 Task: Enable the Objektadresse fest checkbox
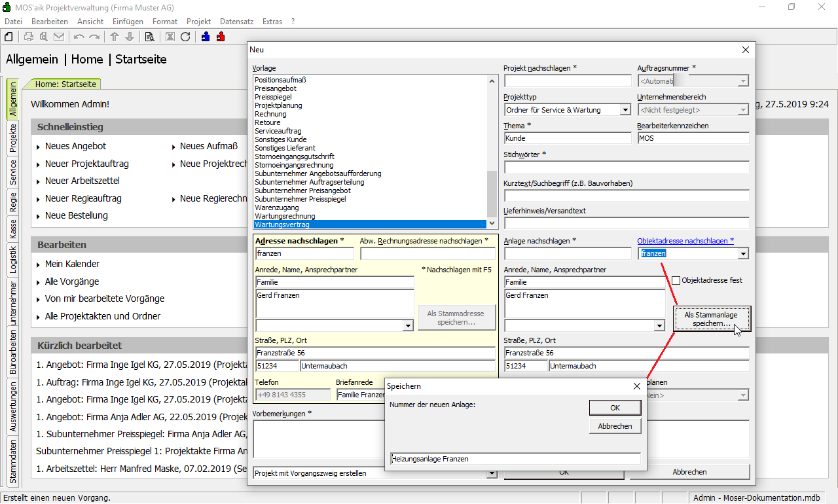pyautogui.click(x=676, y=280)
